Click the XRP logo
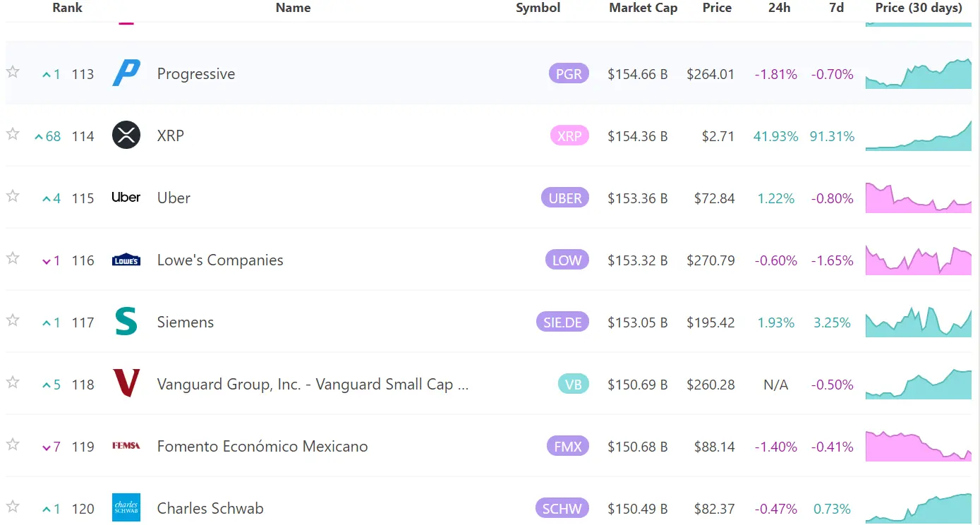This screenshot has width=980, height=525. pyautogui.click(x=126, y=135)
